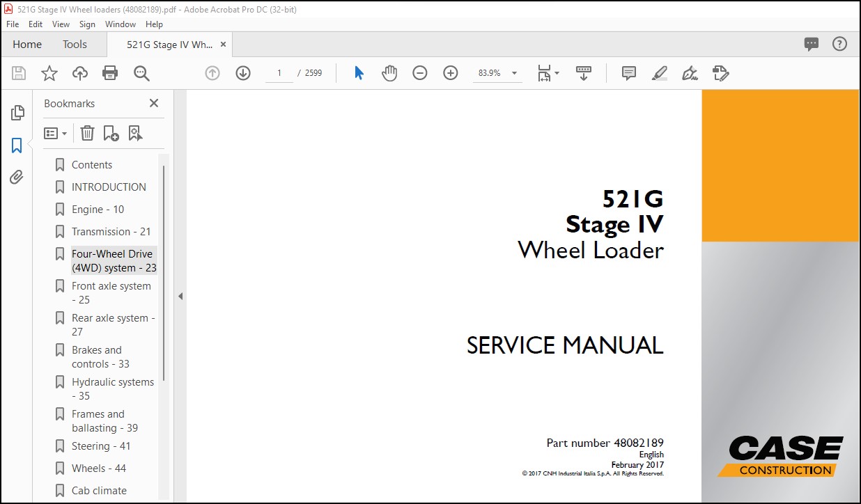Open Rear axle system - 27 bookmark
Screen dimensions: 861x504
coord(114,325)
